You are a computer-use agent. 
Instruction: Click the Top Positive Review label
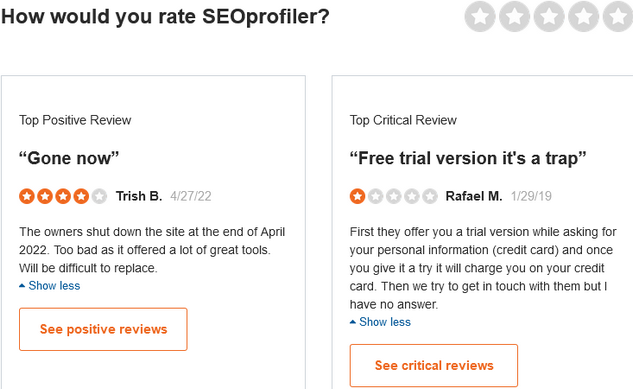(75, 120)
